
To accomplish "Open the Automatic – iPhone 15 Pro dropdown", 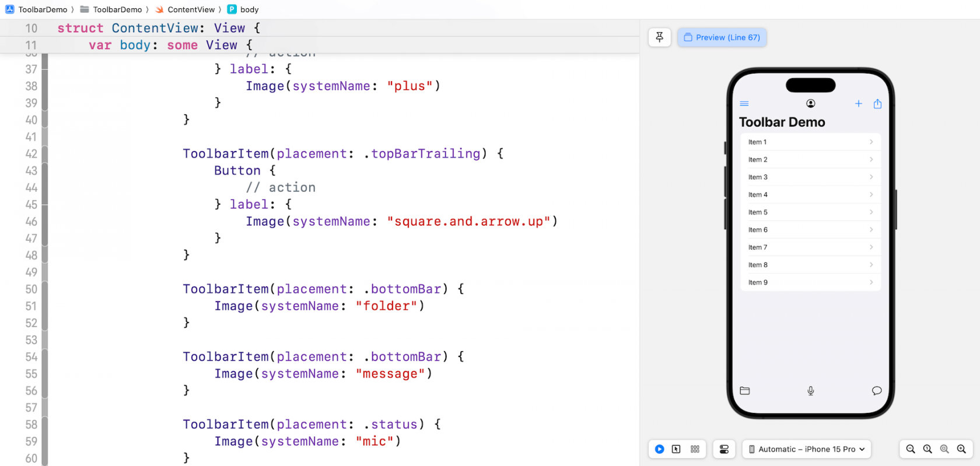I will point(806,449).
